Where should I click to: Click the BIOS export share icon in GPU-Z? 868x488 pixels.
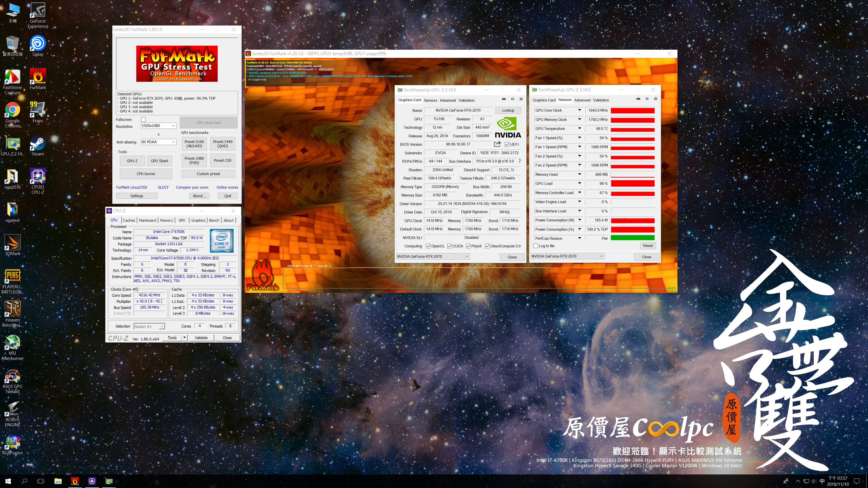[497, 144]
